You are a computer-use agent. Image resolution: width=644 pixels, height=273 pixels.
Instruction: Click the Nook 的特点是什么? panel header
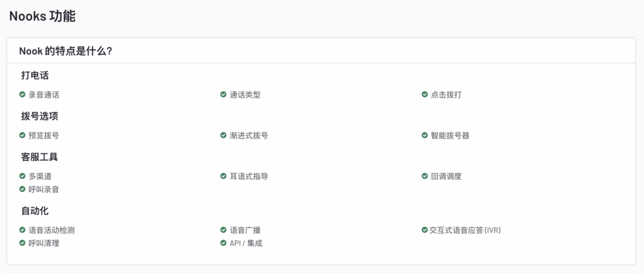pos(321,51)
